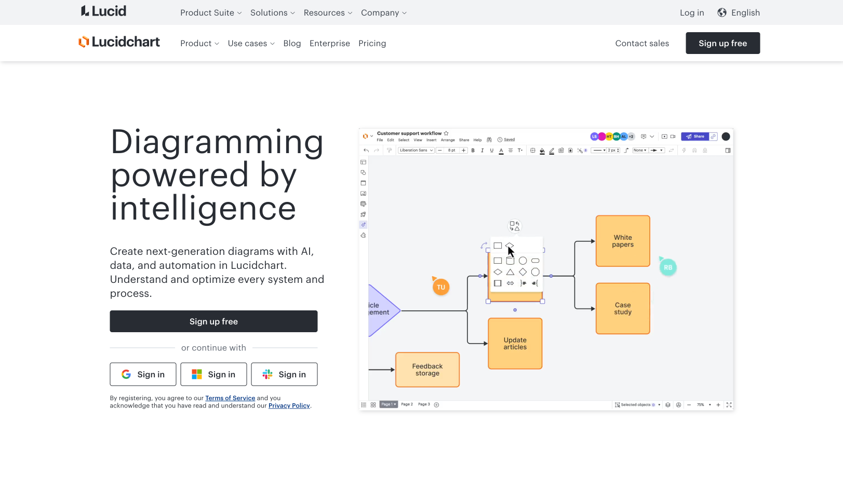
Task: Sign in with Slack
Action: tap(284, 374)
